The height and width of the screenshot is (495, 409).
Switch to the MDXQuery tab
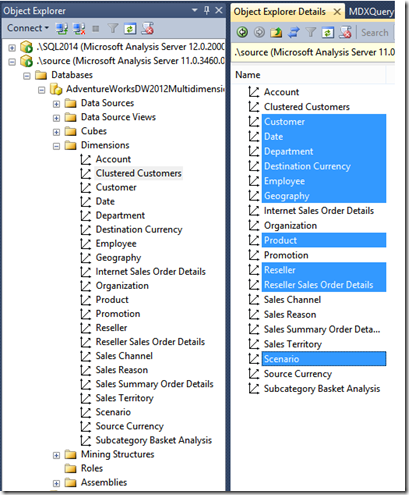pyautogui.click(x=371, y=12)
